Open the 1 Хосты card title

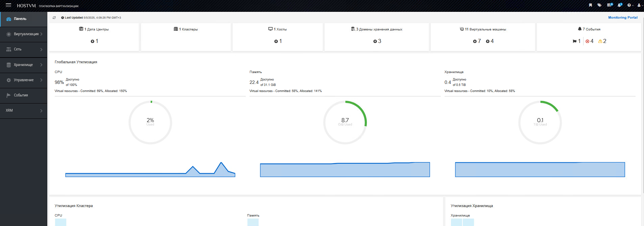[x=278, y=29]
